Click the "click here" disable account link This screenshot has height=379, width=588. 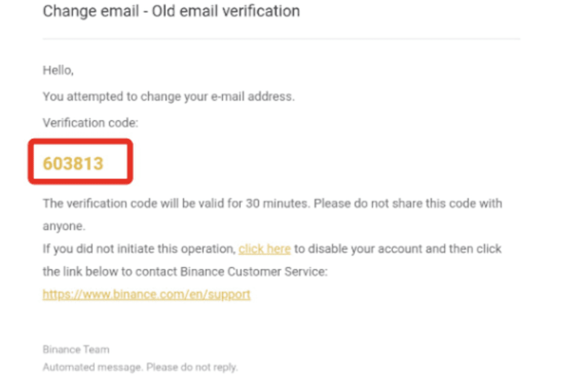264,249
